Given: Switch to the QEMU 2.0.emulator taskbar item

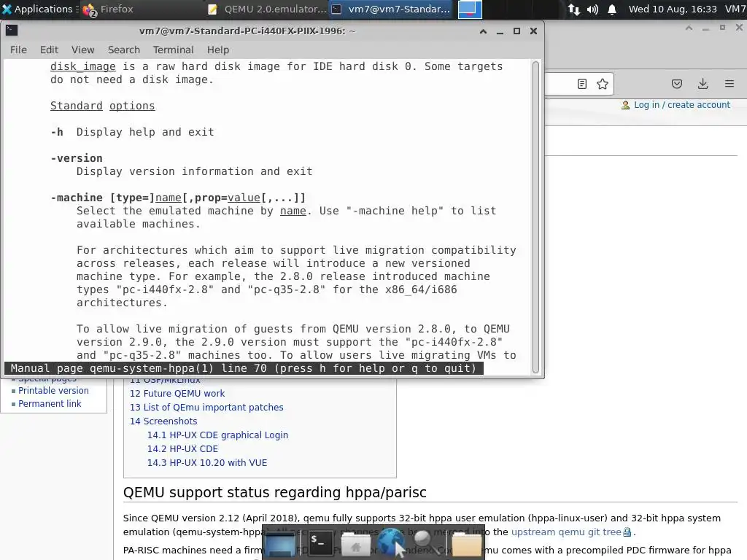Looking at the screenshot, I should (x=267, y=9).
